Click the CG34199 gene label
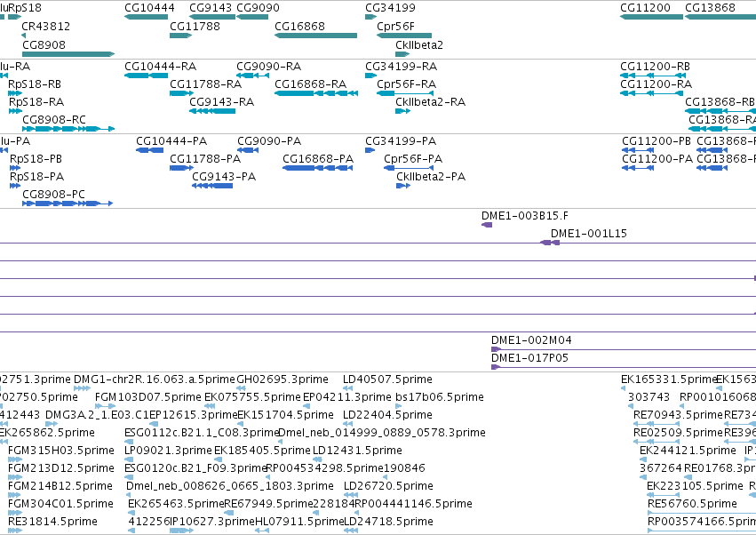 pyautogui.click(x=390, y=8)
